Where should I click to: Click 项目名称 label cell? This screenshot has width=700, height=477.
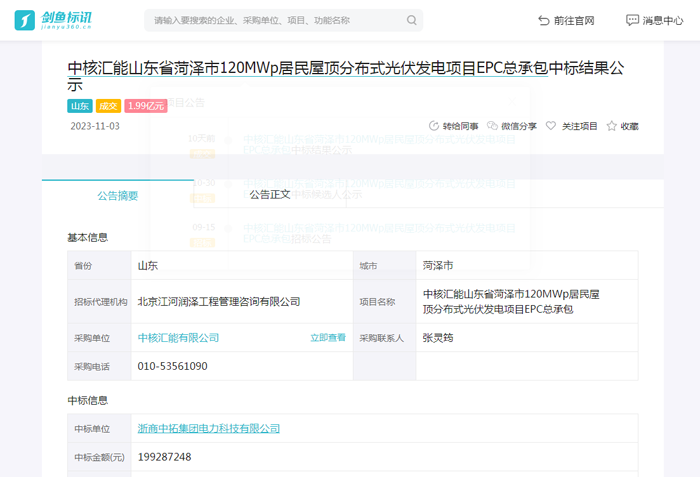point(384,302)
